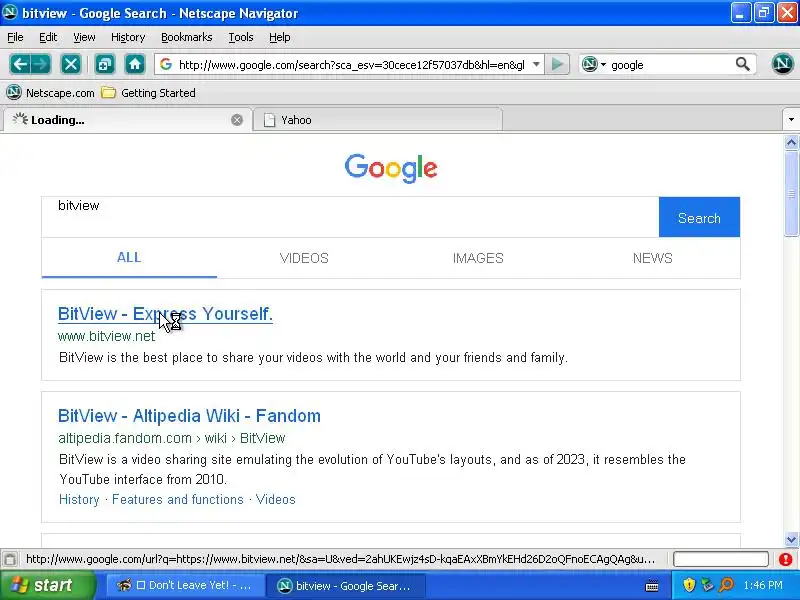The width and height of the screenshot is (800, 600).
Task: Open BitView - Express Yourself result
Action: [165, 314]
